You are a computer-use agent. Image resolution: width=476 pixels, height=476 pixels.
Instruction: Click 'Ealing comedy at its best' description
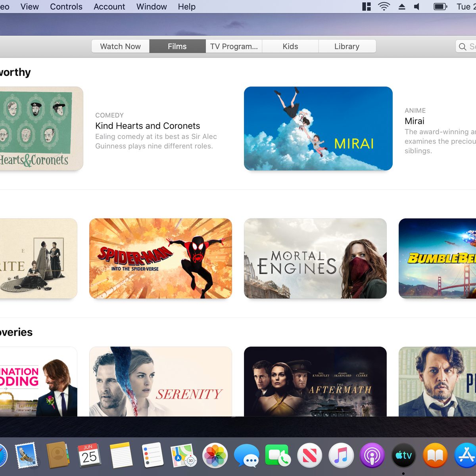pyautogui.click(x=156, y=141)
